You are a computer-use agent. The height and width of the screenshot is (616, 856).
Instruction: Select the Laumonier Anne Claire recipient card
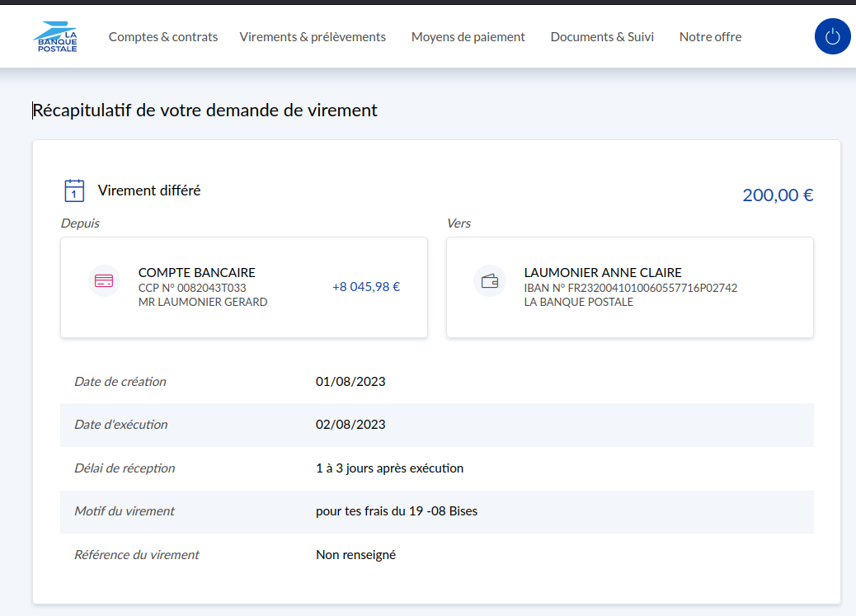(x=629, y=288)
